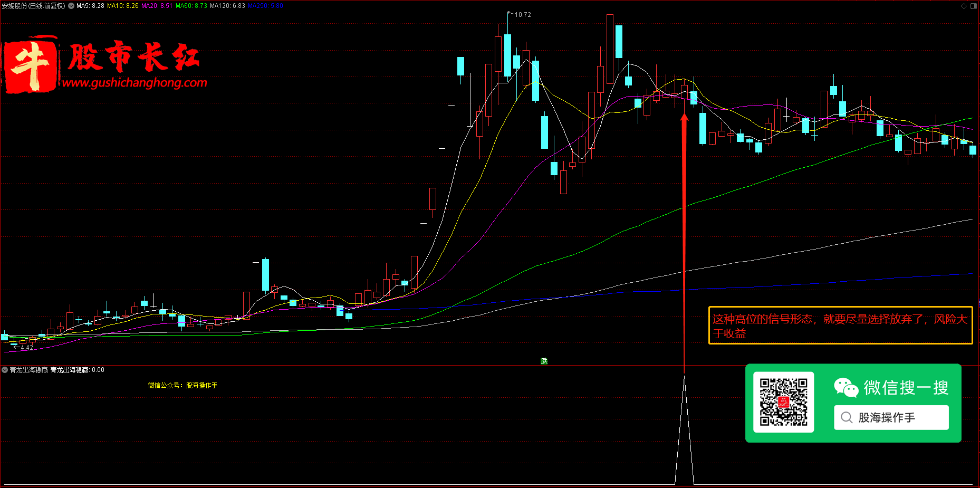Viewport: 980px width, 488px height.
Task: Select the MA5: 8.28 indicator label
Action: tap(90, 6)
